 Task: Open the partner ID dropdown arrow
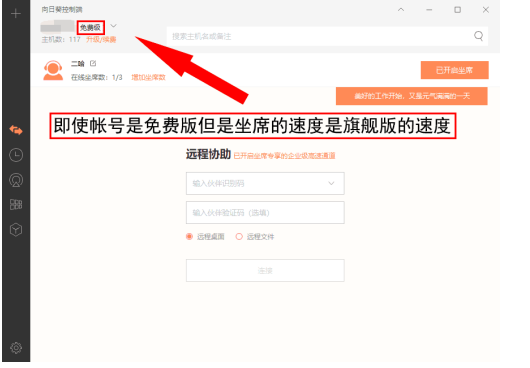331,183
